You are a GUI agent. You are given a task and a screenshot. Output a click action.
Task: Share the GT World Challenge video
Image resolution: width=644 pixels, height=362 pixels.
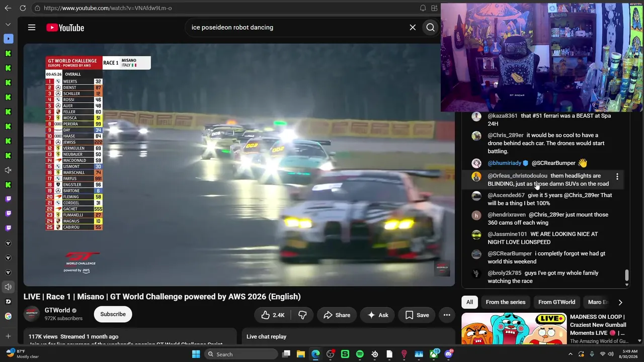[x=337, y=315]
